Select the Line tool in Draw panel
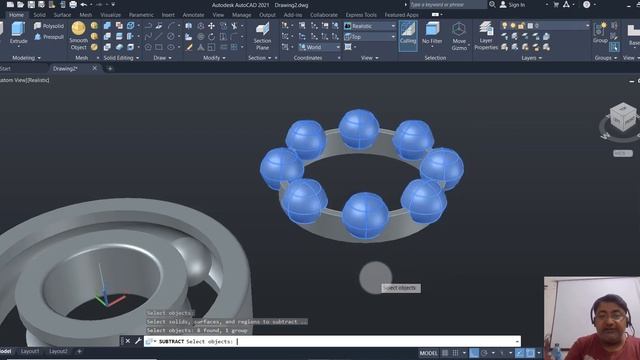 tap(158, 37)
